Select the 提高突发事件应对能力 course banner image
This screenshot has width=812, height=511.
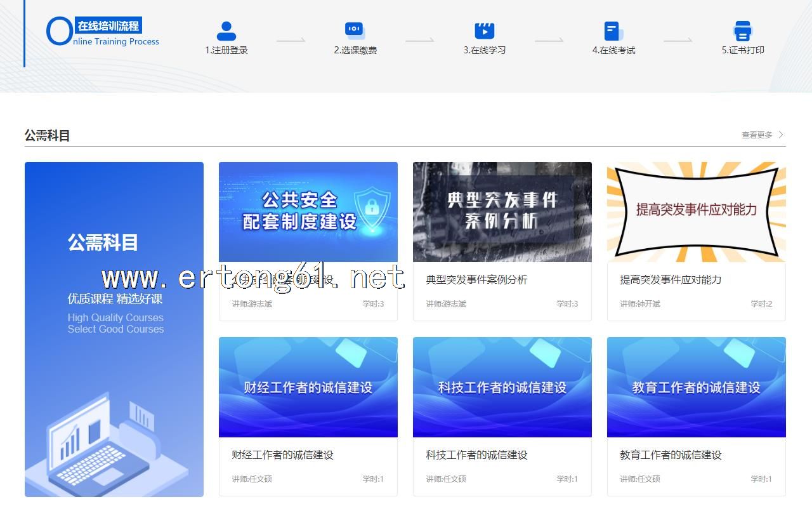click(697, 211)
